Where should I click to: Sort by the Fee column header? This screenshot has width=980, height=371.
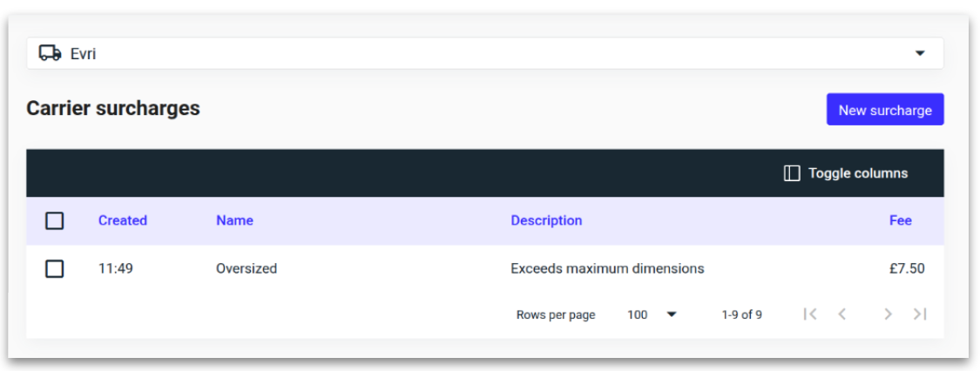point(900,221)
